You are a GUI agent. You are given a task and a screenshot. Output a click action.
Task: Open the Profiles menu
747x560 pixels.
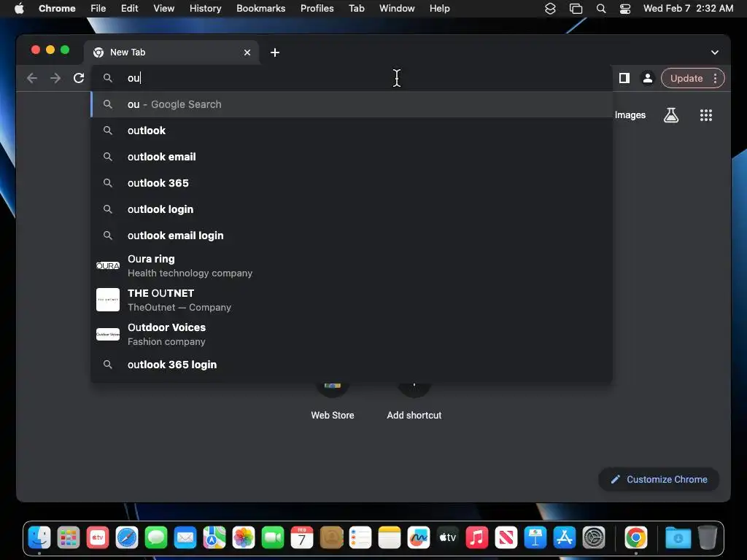pos(317,9)
